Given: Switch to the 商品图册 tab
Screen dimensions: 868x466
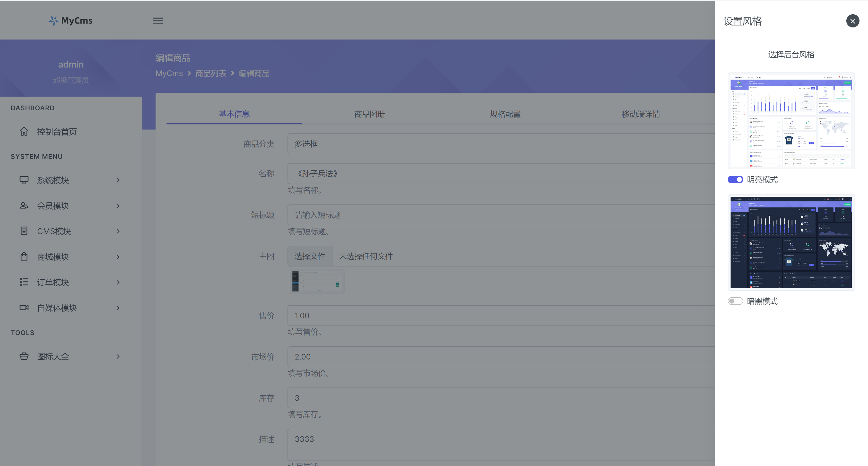Looking at the screenshot, I should [x=370, y=114].
